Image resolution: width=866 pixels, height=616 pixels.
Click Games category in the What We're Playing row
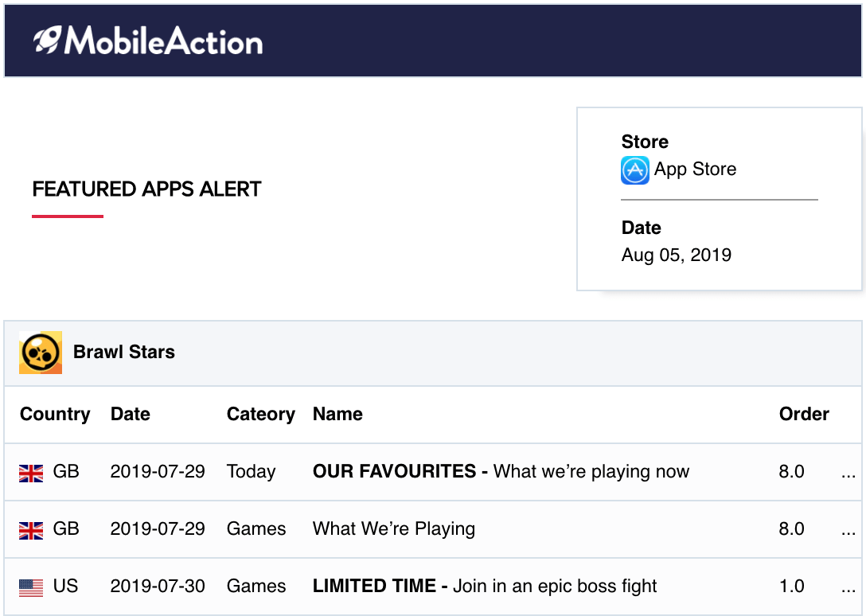pos(256,528)
